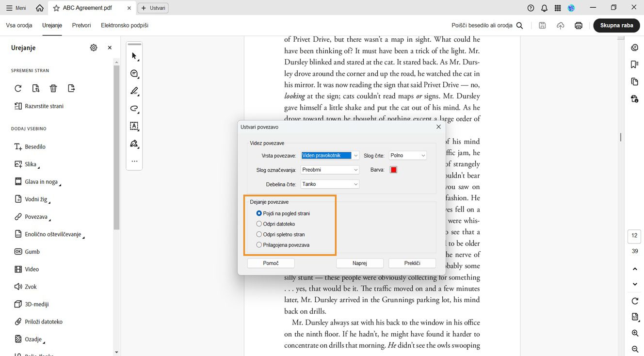Open the apps grid icon
The image size is (644, 356).
pos(558,8)
